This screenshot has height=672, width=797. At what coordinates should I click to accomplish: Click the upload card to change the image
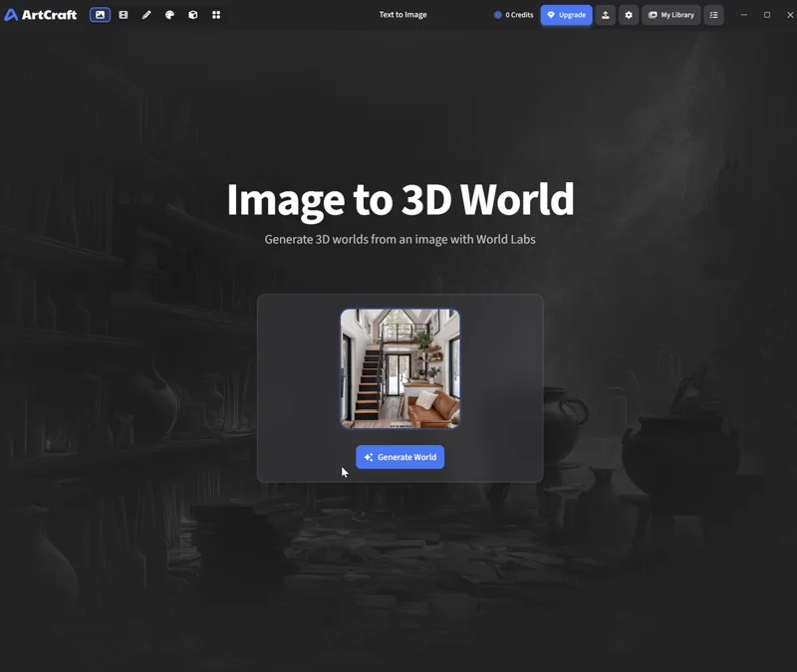point(399,369)
